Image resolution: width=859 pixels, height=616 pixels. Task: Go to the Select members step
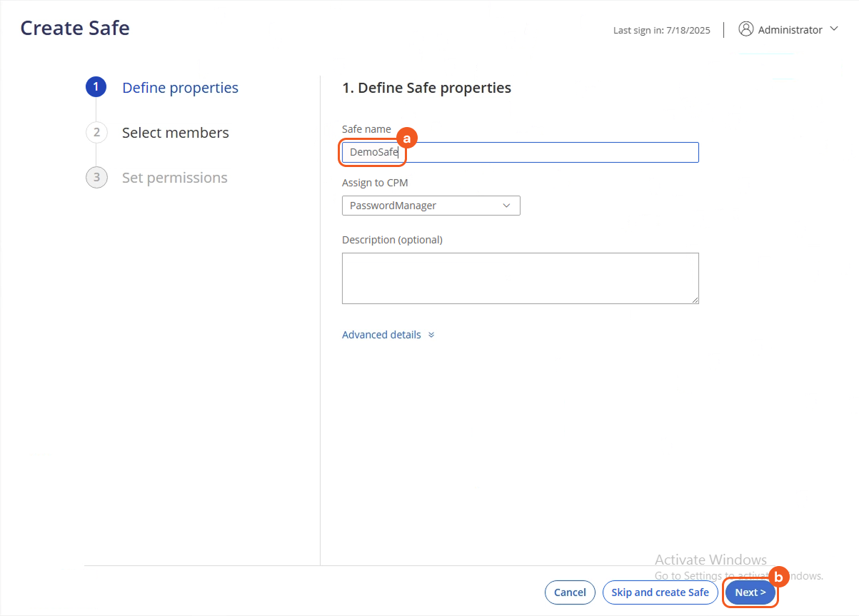tap(175, 132)
